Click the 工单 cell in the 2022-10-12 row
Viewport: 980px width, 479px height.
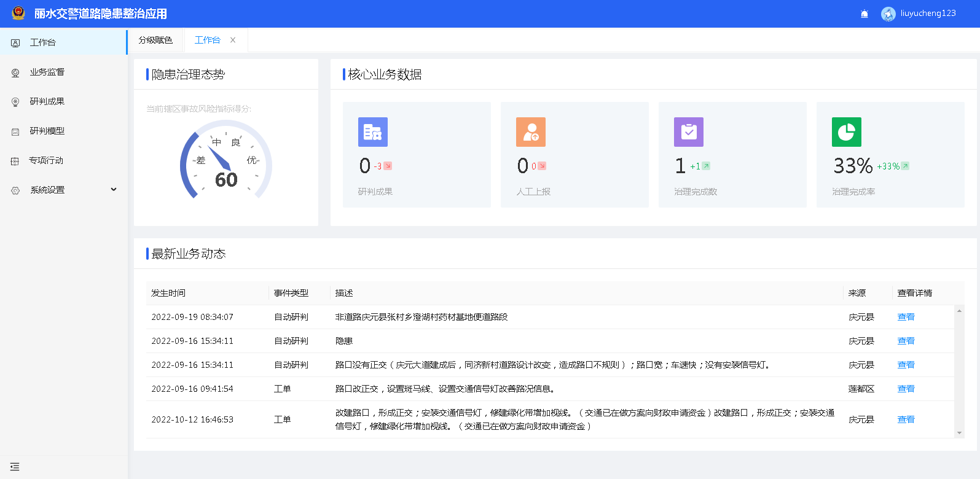[283, 419]
